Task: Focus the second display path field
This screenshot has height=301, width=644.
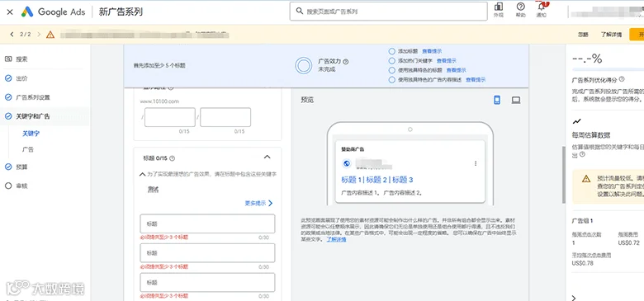Action: point(225,117)
